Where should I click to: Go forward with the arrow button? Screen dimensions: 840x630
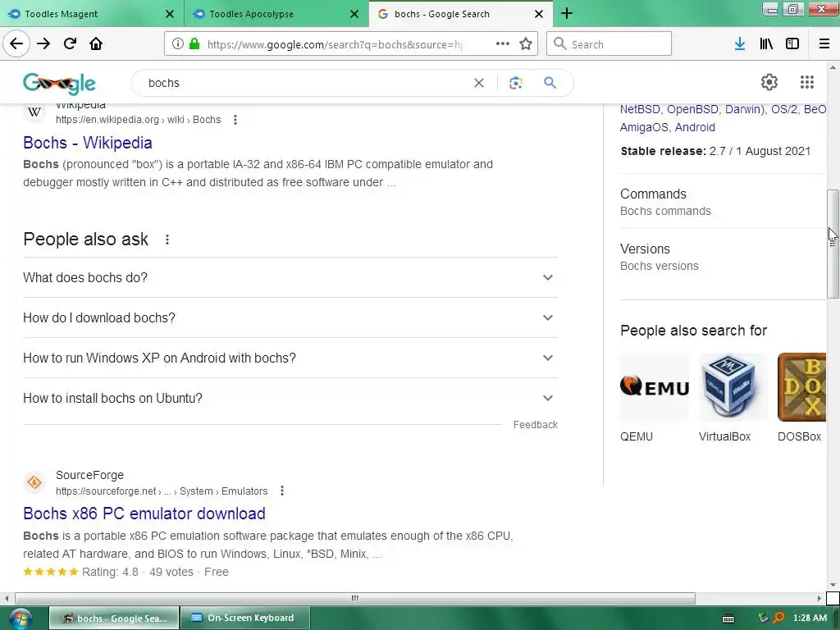click(43, 44)
